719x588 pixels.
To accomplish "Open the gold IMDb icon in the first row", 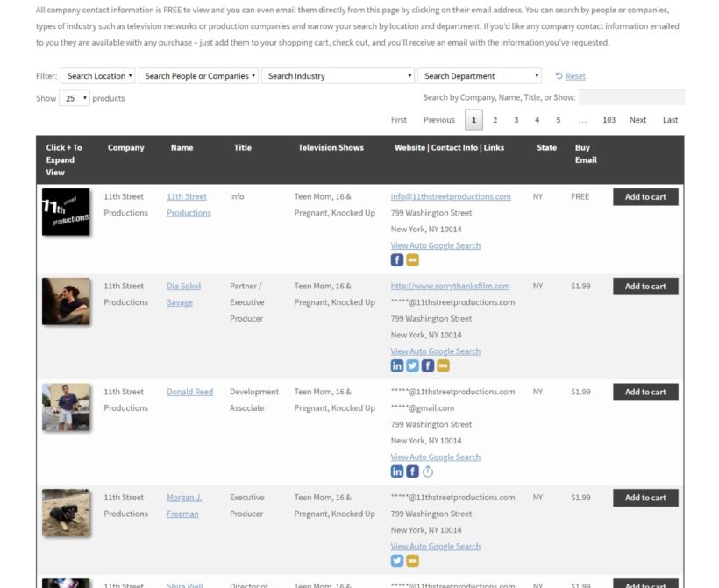I will pyautogui.click(x=412, y=259).
